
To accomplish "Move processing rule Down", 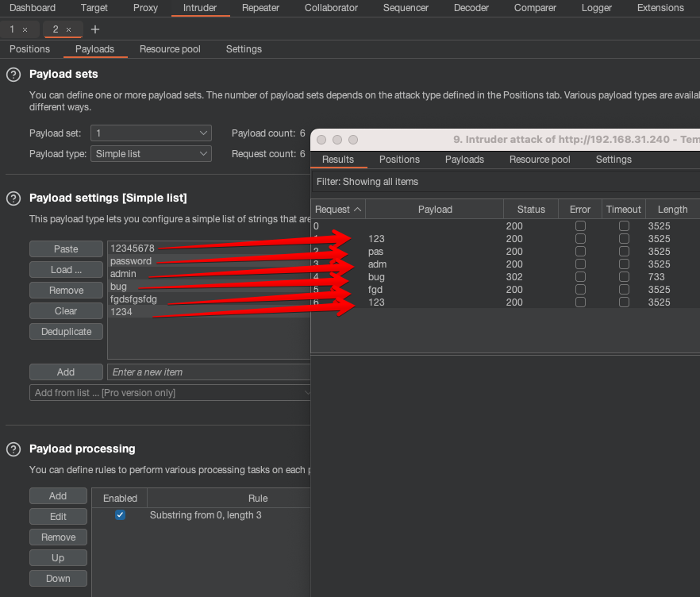I will (x=58, y=579).
